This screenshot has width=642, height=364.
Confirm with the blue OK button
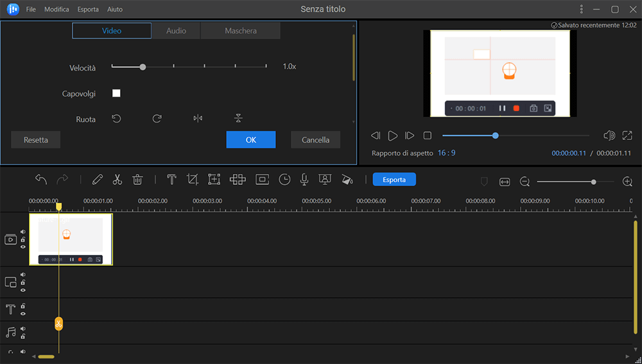coord(250,140)
